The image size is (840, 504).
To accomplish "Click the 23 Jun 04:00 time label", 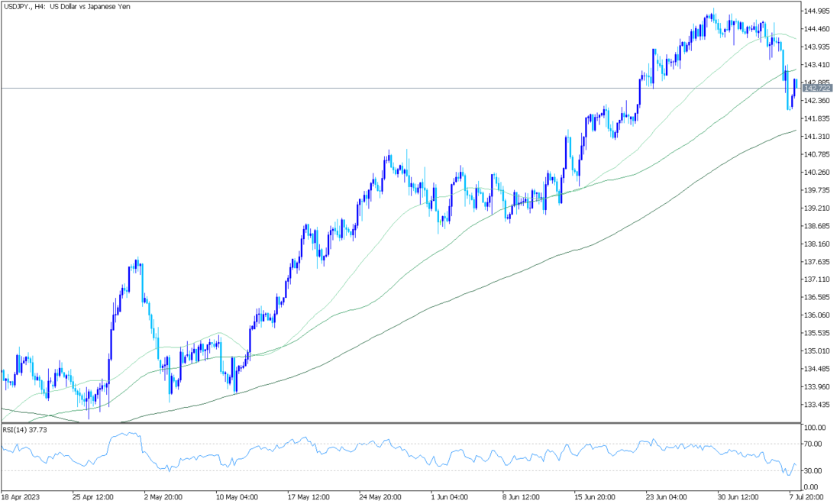I will click(667, 497).
